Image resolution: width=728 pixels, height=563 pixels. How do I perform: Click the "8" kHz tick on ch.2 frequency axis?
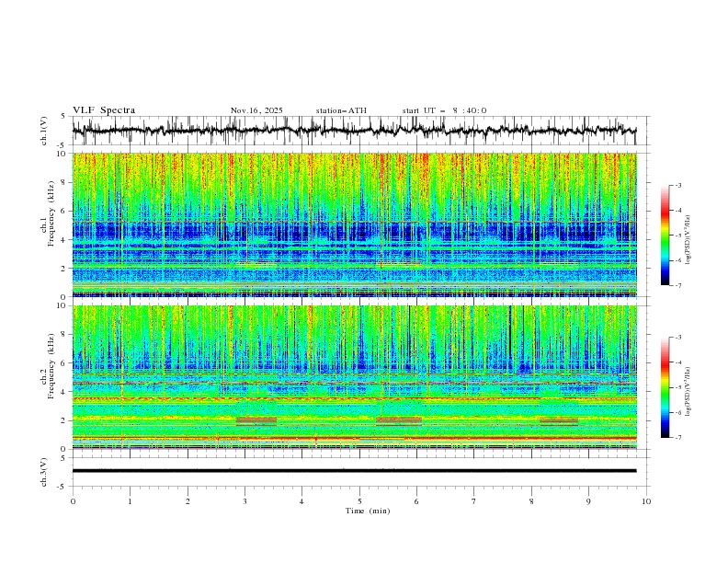pos(64,335)
